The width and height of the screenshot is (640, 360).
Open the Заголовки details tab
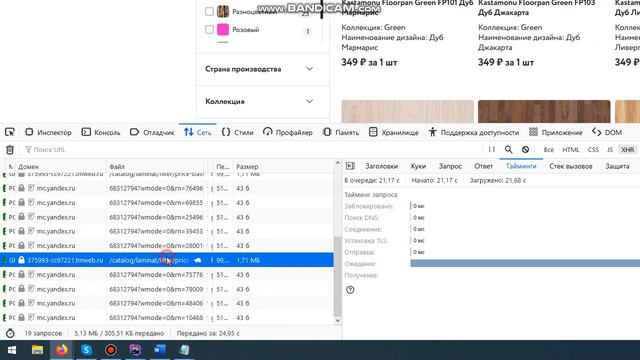381,166
